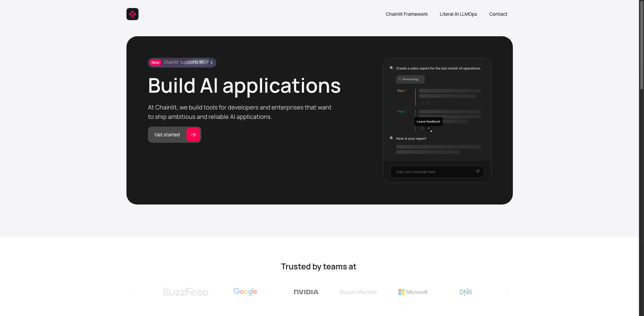
Task: Click the Step 1 label
Action: pos(401,91)
